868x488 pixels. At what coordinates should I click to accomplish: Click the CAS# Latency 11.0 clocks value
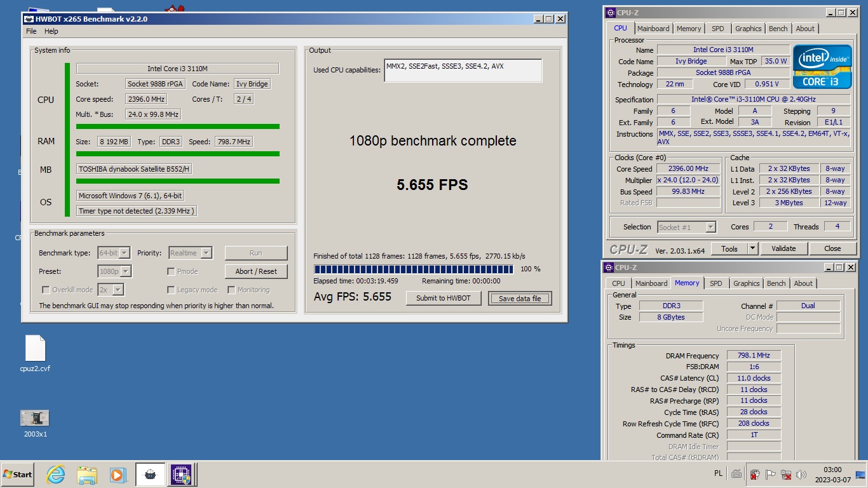click(x=754, y=378)
